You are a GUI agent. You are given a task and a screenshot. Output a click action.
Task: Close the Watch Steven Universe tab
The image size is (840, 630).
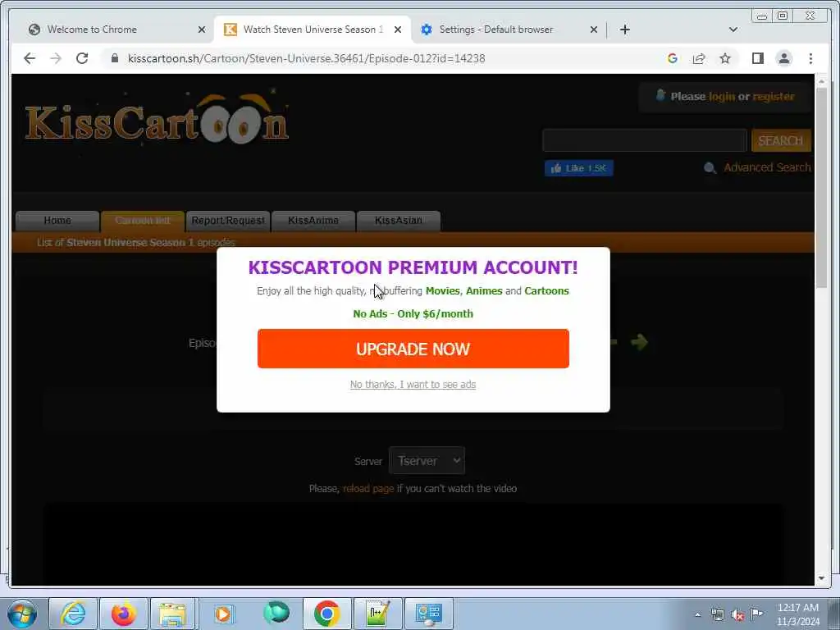pos(398,30)
